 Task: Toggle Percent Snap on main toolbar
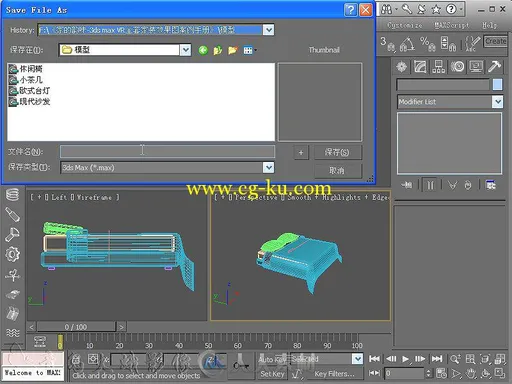click(x=428, y=44)
